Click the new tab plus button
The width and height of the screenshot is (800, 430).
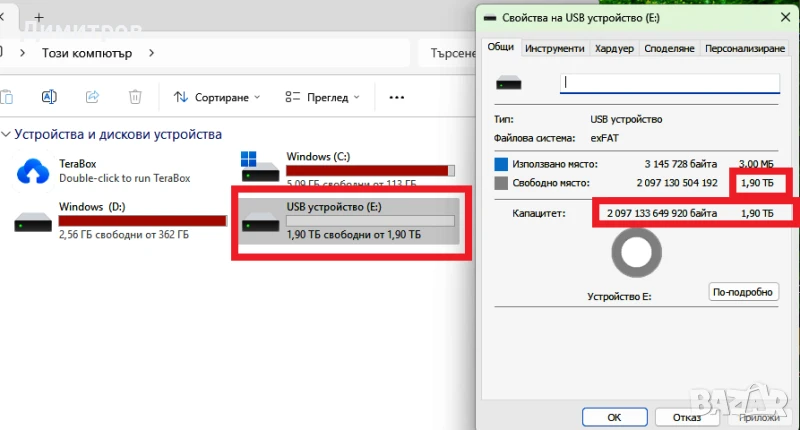39,18
